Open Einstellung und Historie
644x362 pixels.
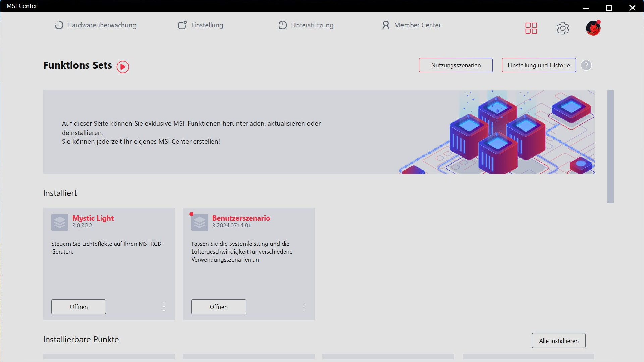click(539, 65)
